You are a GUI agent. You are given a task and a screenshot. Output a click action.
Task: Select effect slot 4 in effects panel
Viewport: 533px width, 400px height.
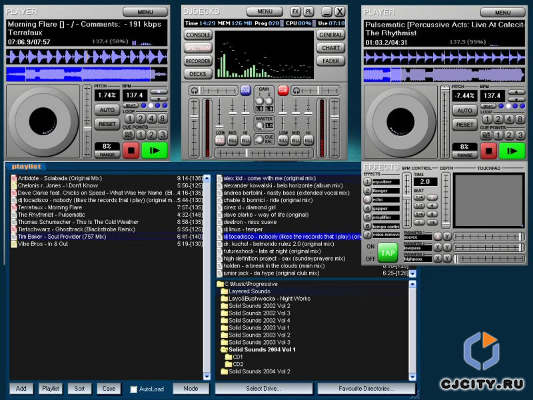click(367, 208)
